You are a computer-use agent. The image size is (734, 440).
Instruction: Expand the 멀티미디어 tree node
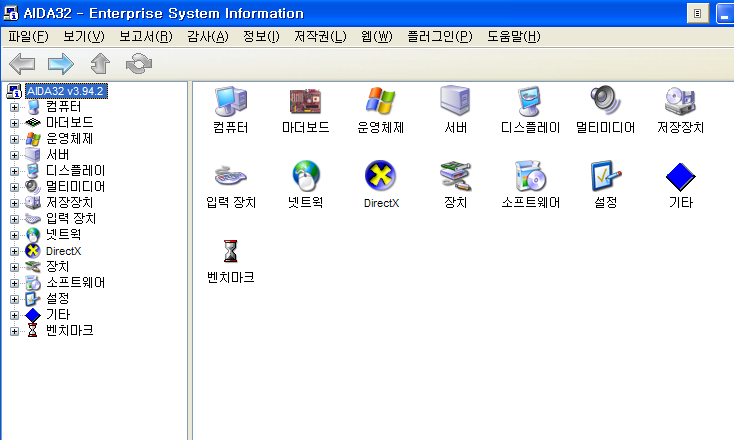click(14, 187)
